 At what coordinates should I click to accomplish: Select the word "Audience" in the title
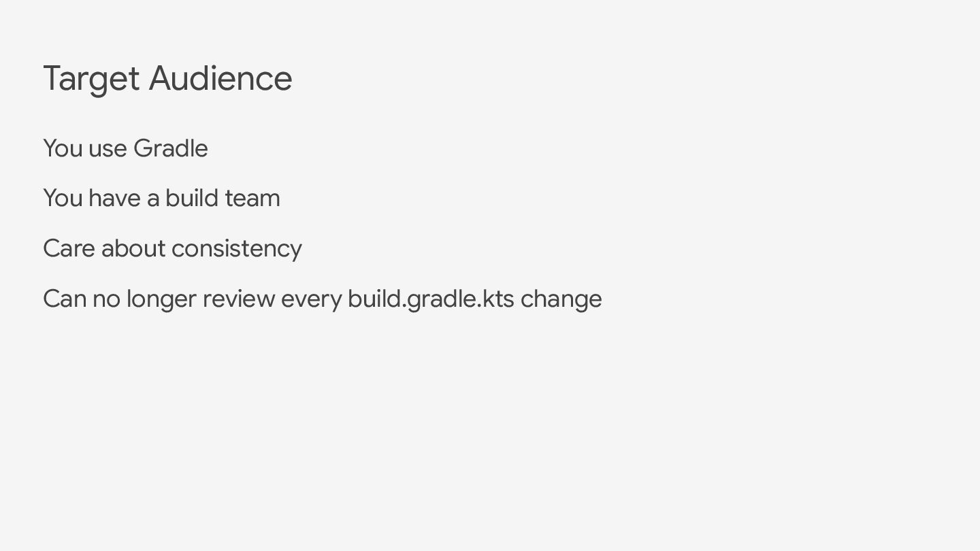click(220, 78)
